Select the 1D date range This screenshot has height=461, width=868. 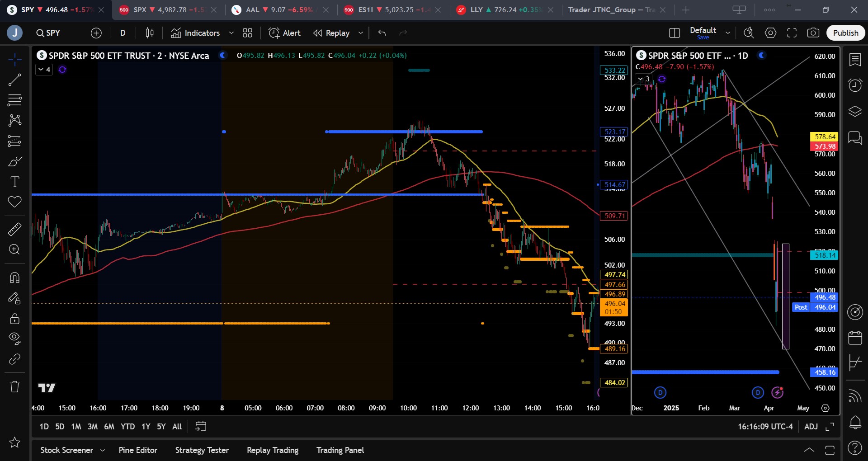click(x=44, y=427)
